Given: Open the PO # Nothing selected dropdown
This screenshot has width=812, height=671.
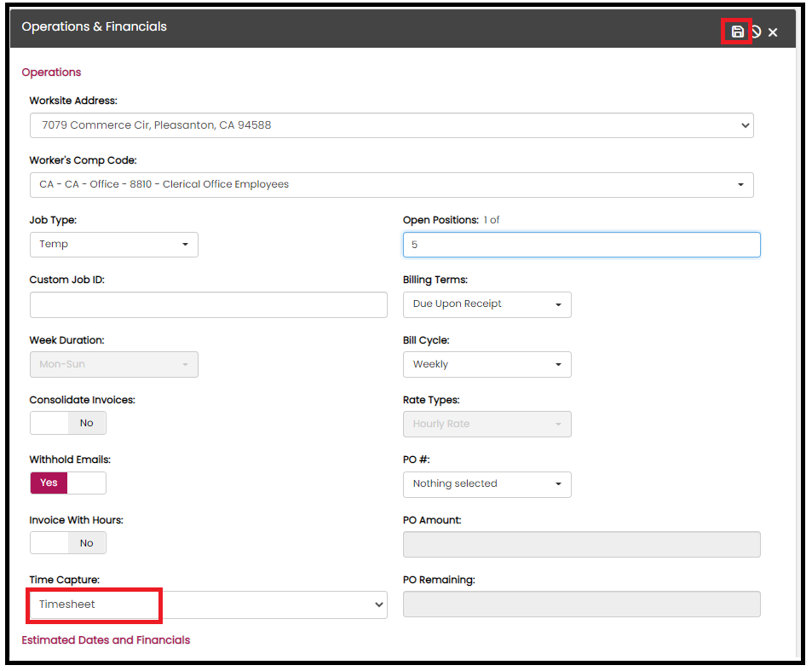Looking at the screenshot, I should [x=487, y=484].
